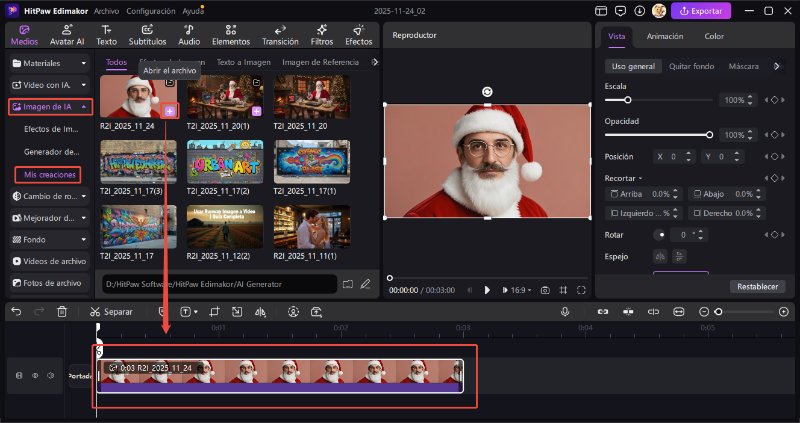Mute the track with speaker icon
The height and width of the screenshot is (423, 800).
click(51, 376)
